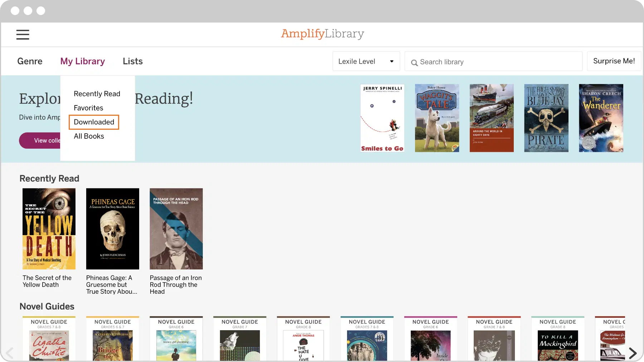Open The Secret of the Yellow Death cover
Screen dimensions: 644x362
coord(49,229)
